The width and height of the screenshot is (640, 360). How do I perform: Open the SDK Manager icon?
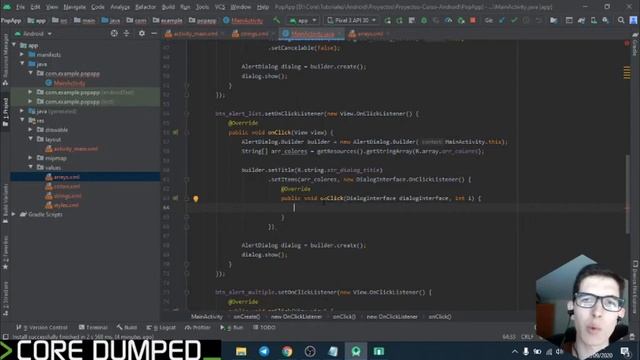point(605,20)
